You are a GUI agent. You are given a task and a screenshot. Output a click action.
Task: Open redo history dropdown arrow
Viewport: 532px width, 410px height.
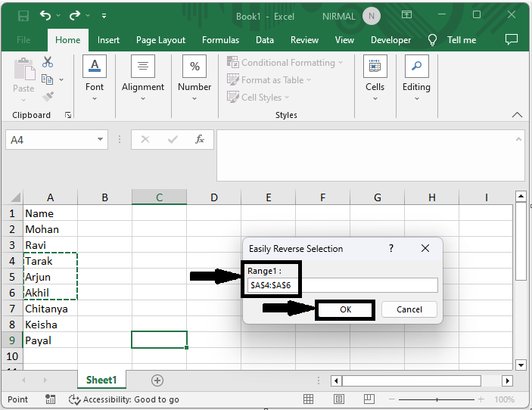click(x=88, y=16)
